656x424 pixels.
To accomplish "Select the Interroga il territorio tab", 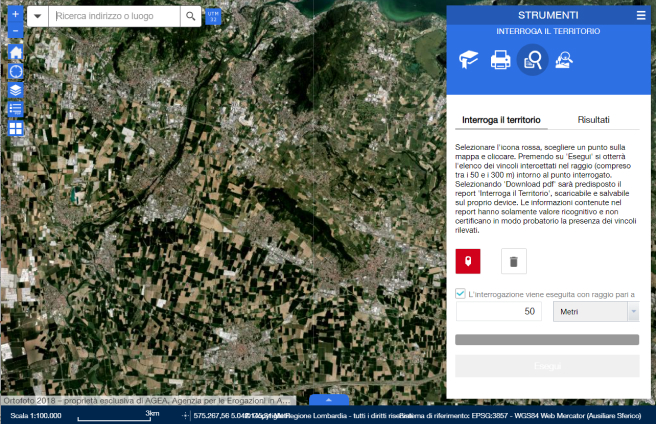I will 501,120.
